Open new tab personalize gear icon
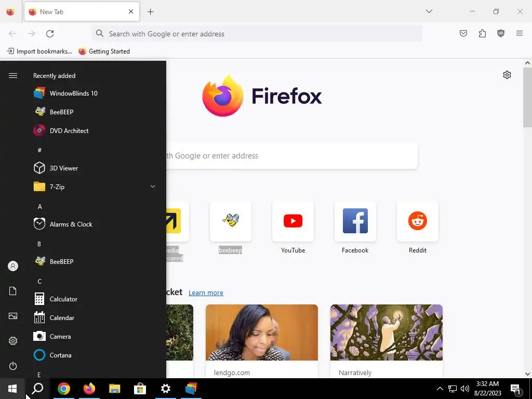Viewport: 532px width, 399px height. point(507,75)
